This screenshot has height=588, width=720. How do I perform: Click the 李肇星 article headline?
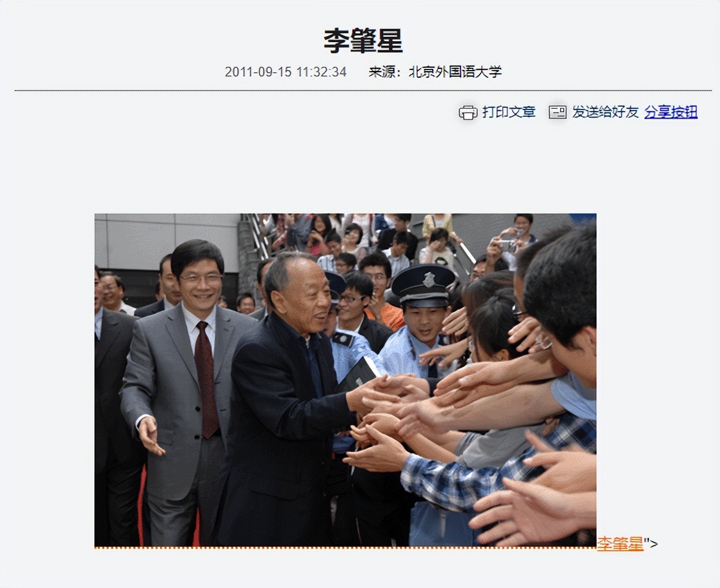363,41
